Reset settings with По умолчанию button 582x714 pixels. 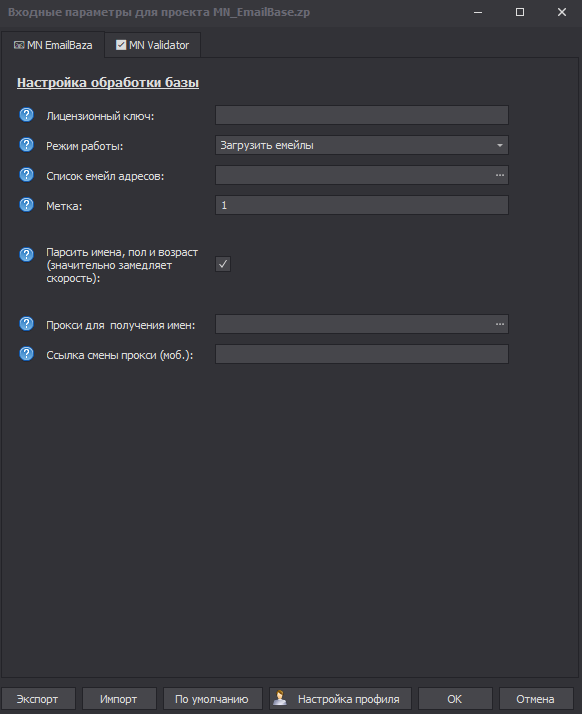212,699
